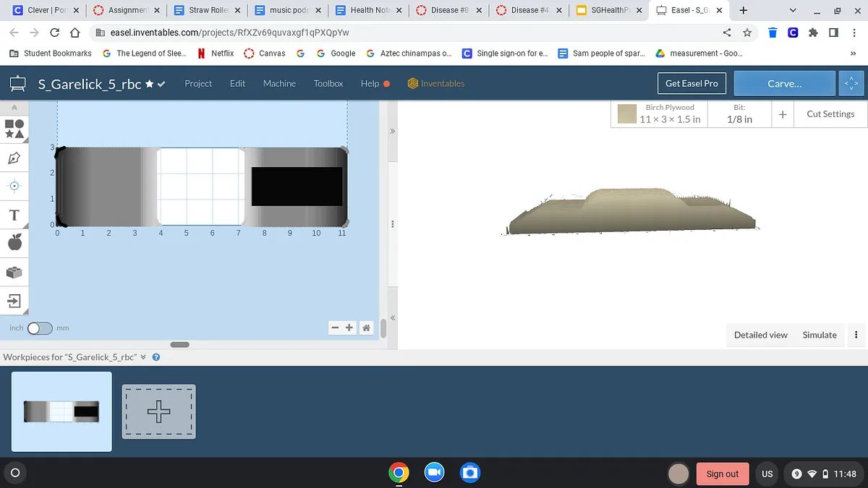
Task: Open the Machine menu
Action: 279,84
